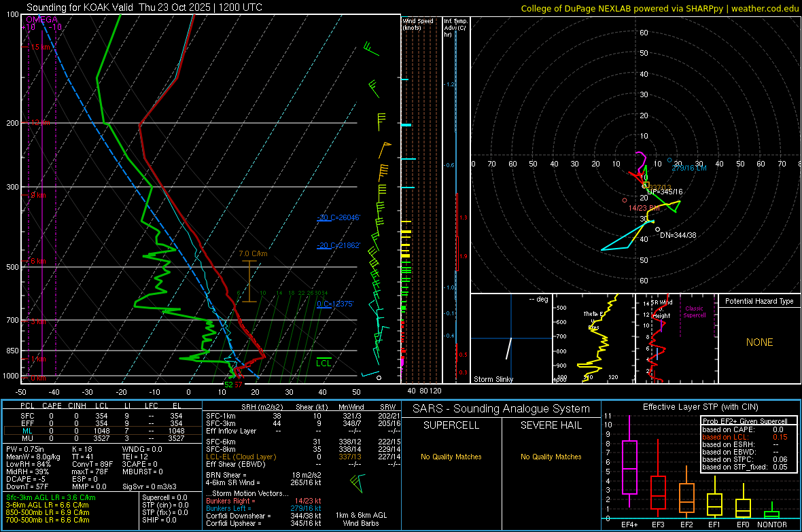Click the Sfc-3km AGL LR = 3.6 C/km line
The width and height of the screenshot is (802, 532).
coord(51,497)
